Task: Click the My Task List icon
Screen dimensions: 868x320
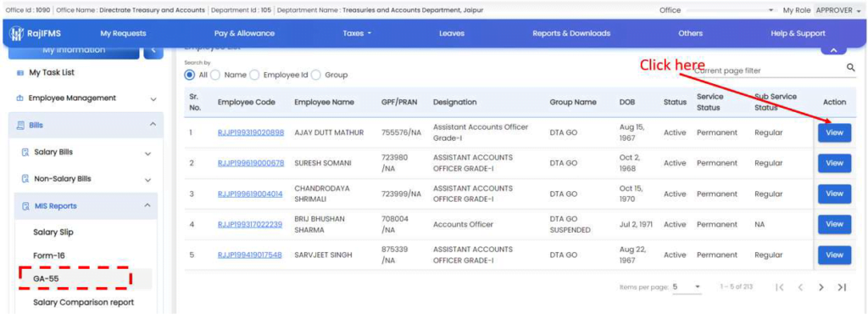Action: click(x=20, y=73)
